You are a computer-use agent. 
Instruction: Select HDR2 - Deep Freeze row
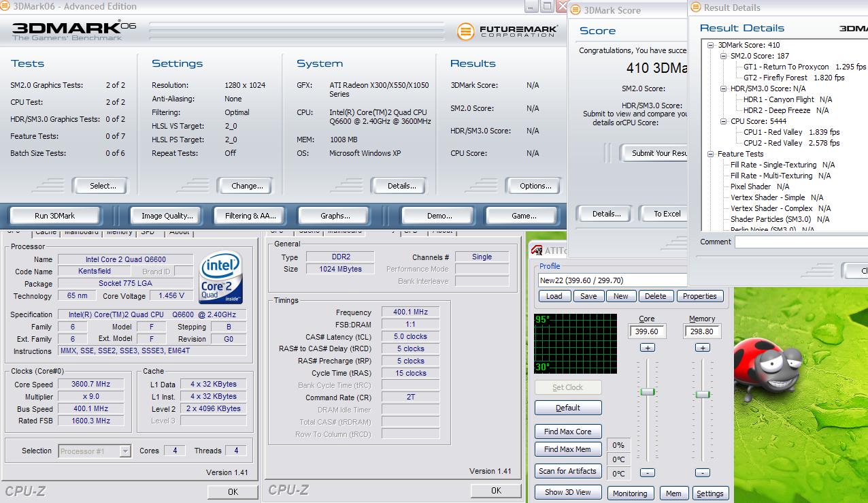click(786, 110)
